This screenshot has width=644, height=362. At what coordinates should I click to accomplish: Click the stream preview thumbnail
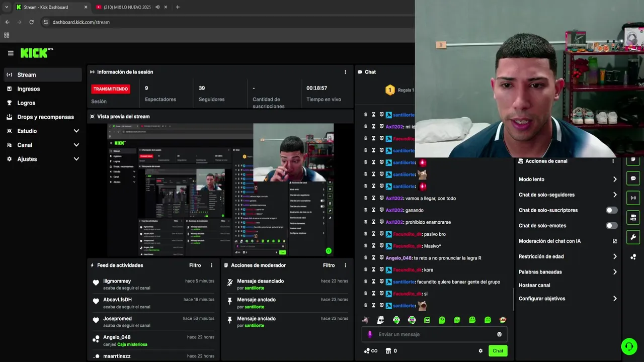click(220, 190)
